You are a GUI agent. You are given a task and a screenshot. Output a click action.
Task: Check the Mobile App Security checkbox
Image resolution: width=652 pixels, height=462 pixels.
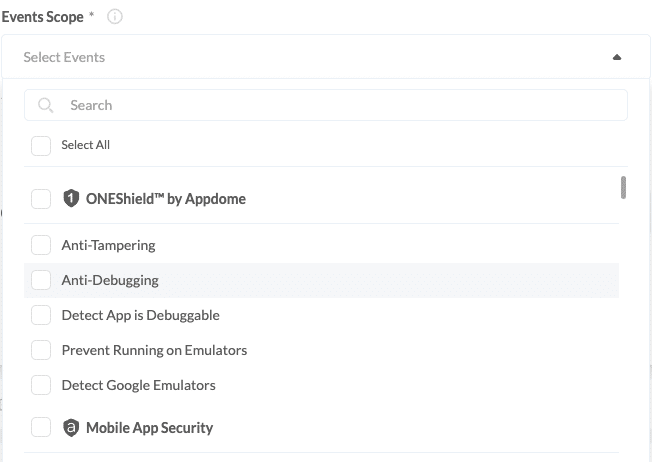(41, 428)
